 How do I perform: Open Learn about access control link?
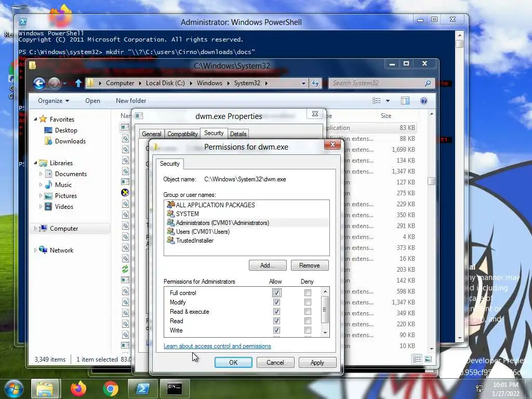[217, 346]
